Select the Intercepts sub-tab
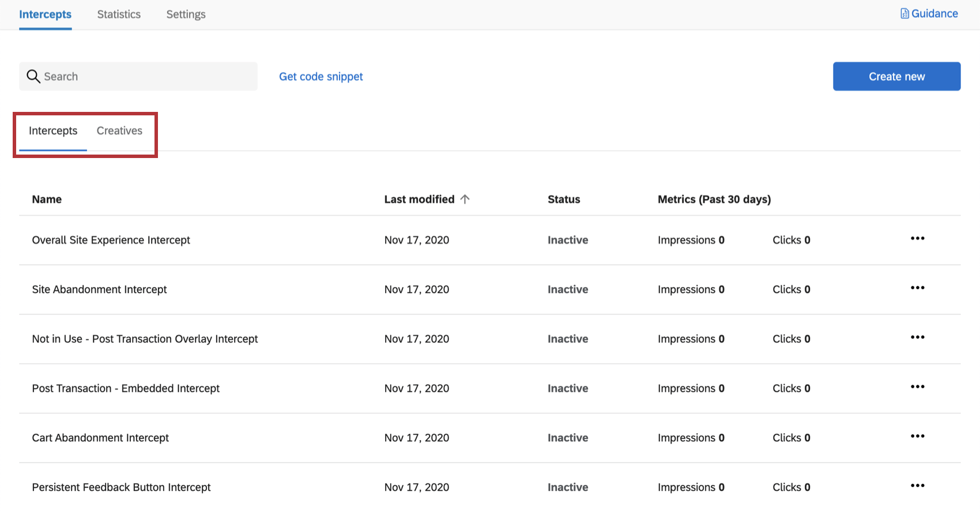Viewport: 980px width, 511px height. coord(53,131)
